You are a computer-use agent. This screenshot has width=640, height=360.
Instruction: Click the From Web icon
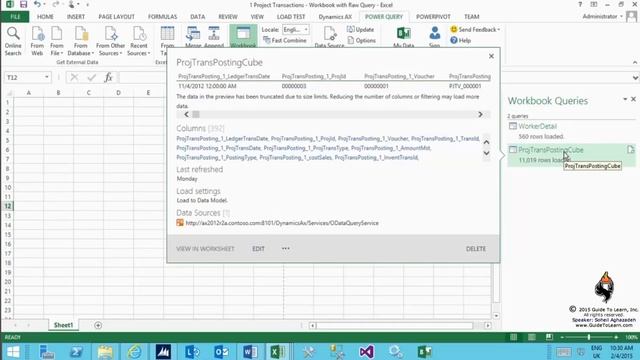[37, 41]
